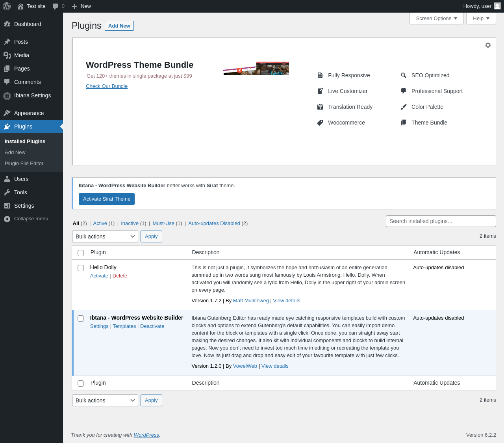Sort by Plugin column header at top
504x443 pixels.
pos(98,253)
